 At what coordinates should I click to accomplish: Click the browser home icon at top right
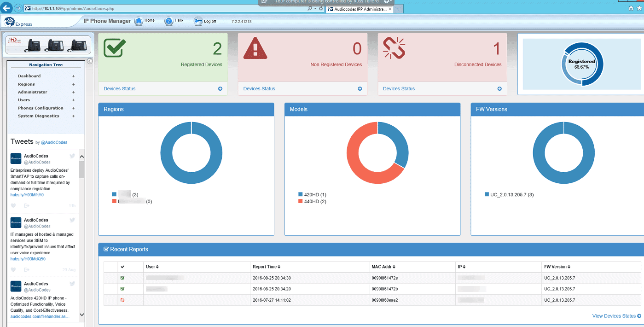pyautogui.click(x=631, y=8)
